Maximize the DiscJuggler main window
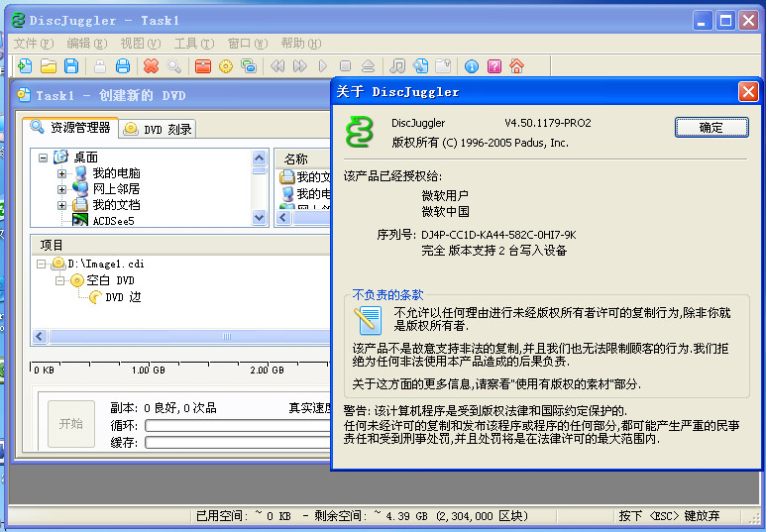The image size is (766, 532). 726,21
